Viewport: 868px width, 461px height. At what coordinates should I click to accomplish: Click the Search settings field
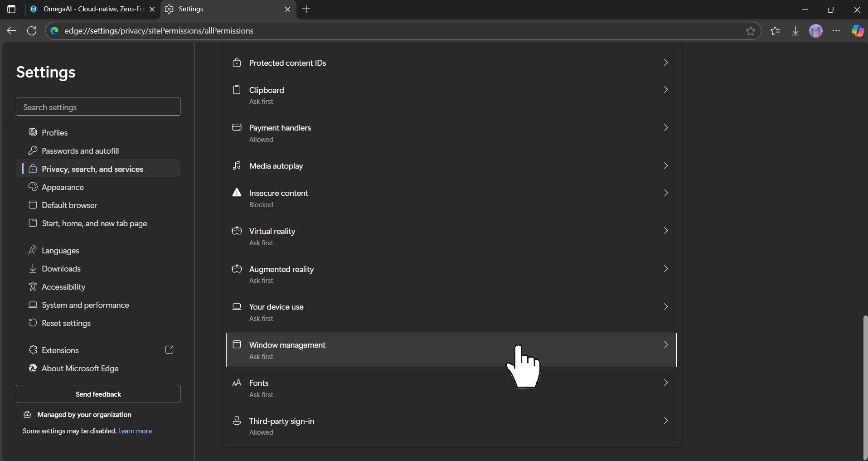[x=98, y=107]
